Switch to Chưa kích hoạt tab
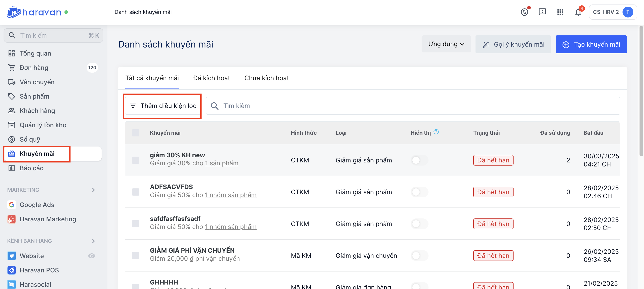 coord(266,78)
